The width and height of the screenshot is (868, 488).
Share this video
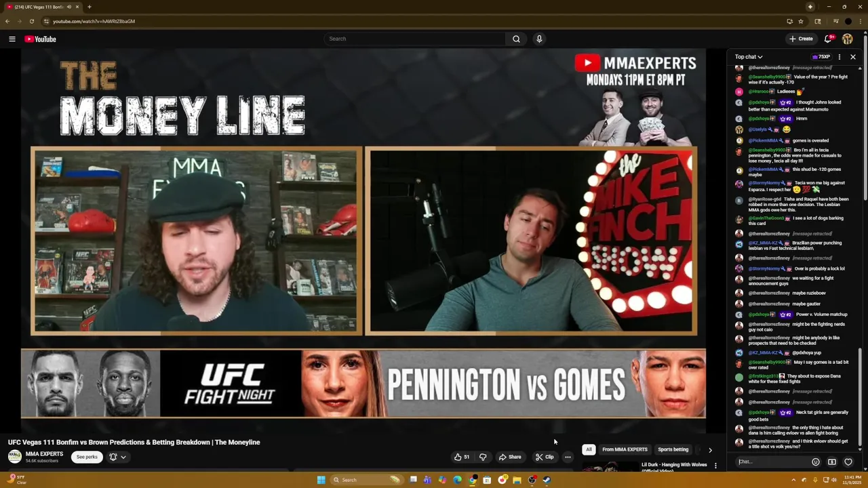click(510, 457)
